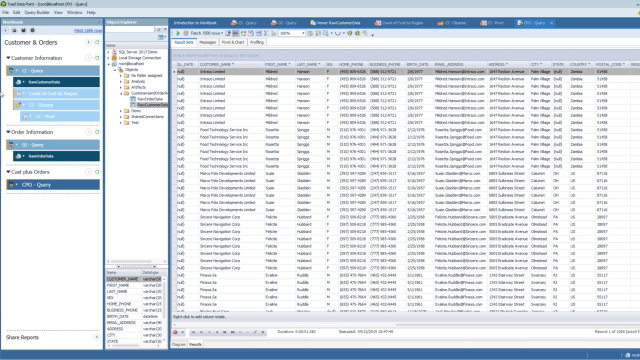
Task: Expand the Demo folder
Action: 121,111
